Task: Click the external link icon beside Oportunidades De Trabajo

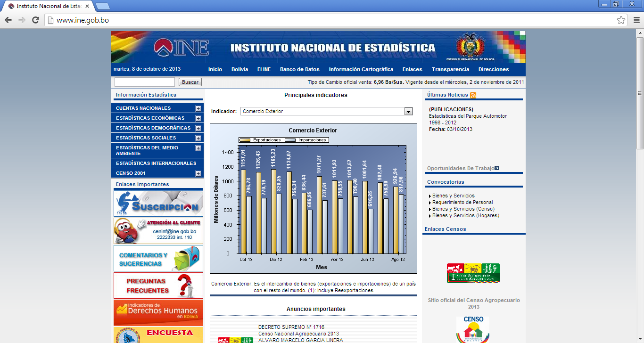Action: 496,168
